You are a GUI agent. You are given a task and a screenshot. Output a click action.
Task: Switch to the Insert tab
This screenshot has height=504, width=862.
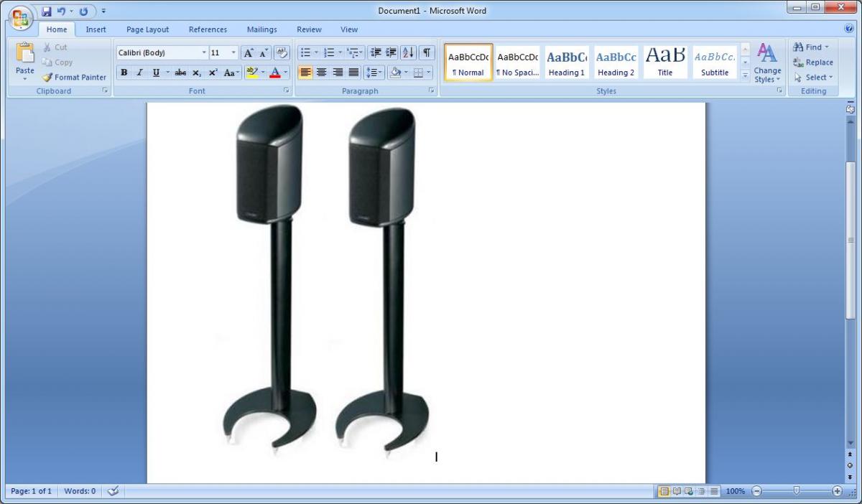tap(96, 29)
